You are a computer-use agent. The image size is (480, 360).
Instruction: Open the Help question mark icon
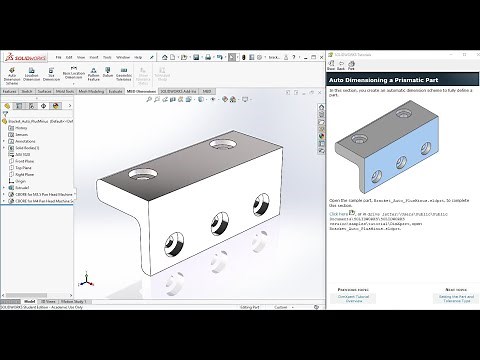point(294,57)
